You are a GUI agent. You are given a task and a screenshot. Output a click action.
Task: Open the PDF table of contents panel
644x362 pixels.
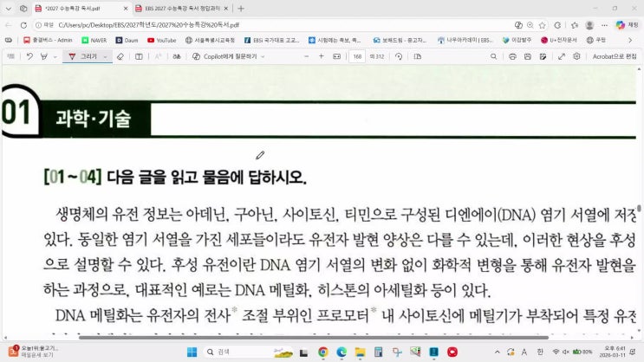pos(10,56)
